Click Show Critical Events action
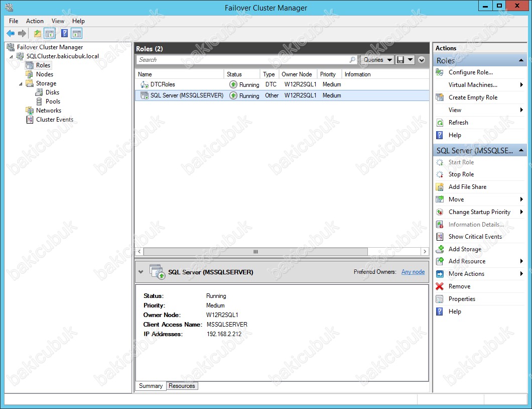 point(475,237)
